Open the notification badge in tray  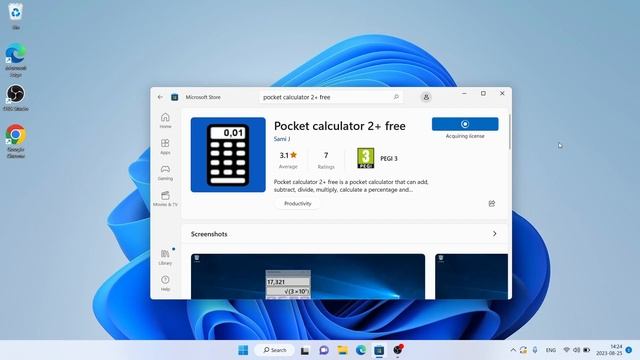point(629,350)
